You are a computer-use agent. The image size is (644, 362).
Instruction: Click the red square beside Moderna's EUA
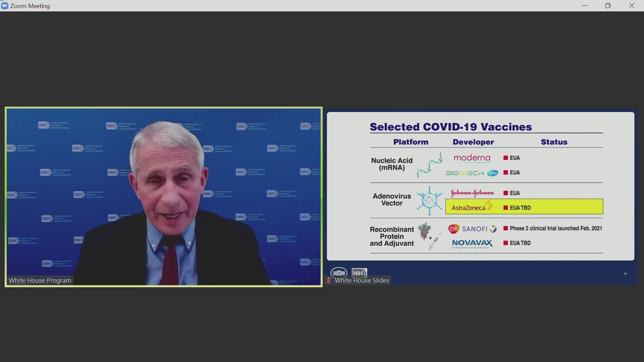[505, 158]
